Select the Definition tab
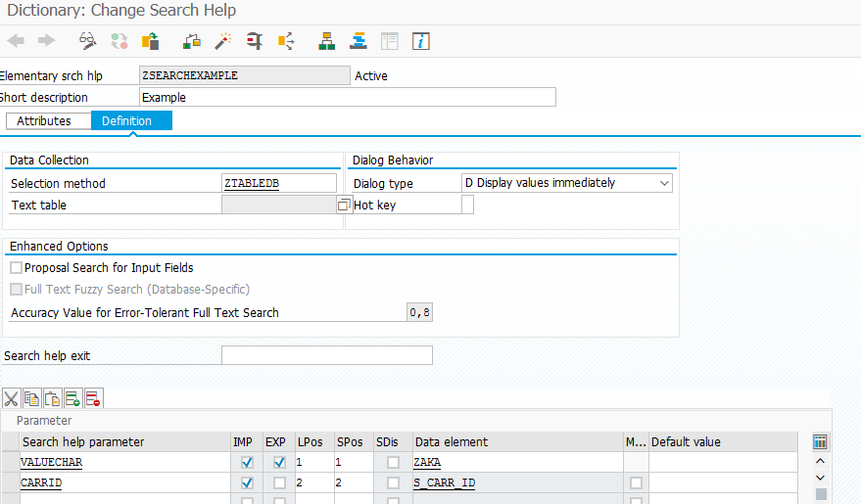Viewport: 861px width, 504px height. (132, 121)
